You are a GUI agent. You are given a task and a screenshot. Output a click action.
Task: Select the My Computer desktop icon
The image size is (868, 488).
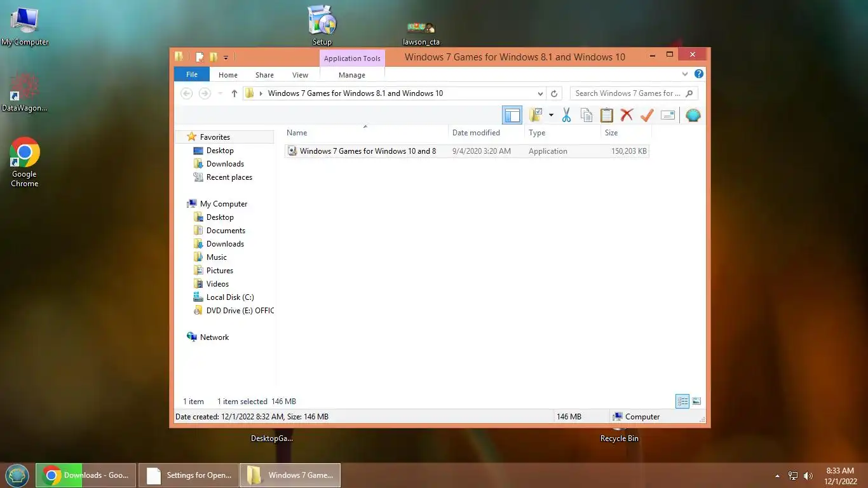click(25, 27)
